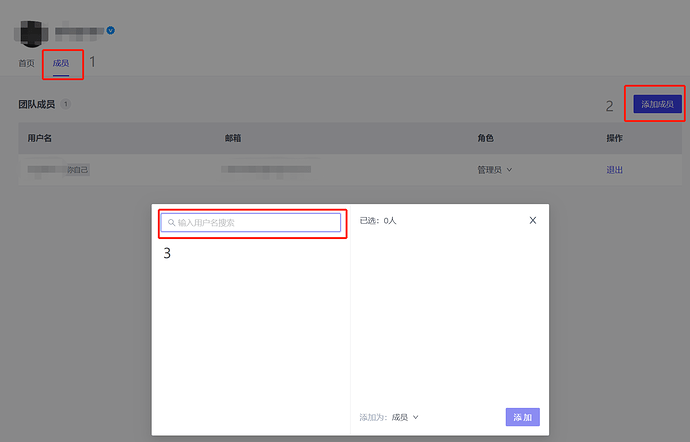Click the 操作 column header
690x442 pixels.
click(x=614, y=138)
